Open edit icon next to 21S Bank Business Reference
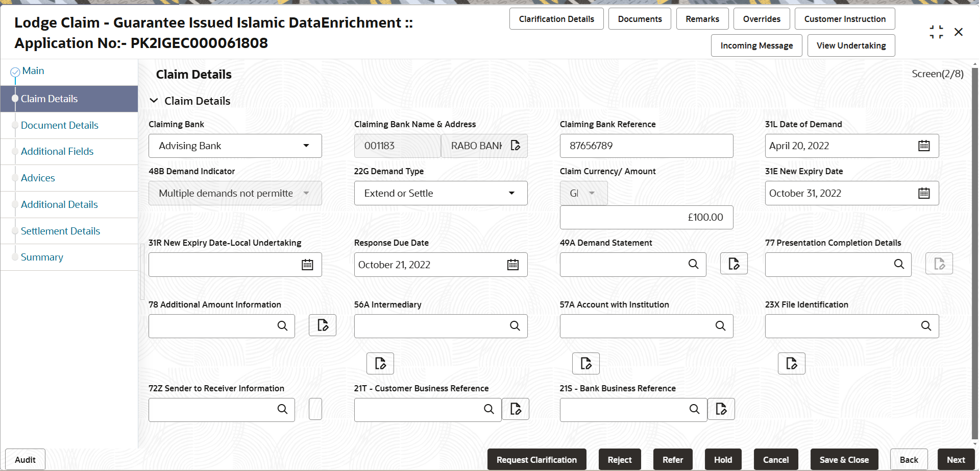980x471 pixels. pyautogui.click(x=721, y=409)
